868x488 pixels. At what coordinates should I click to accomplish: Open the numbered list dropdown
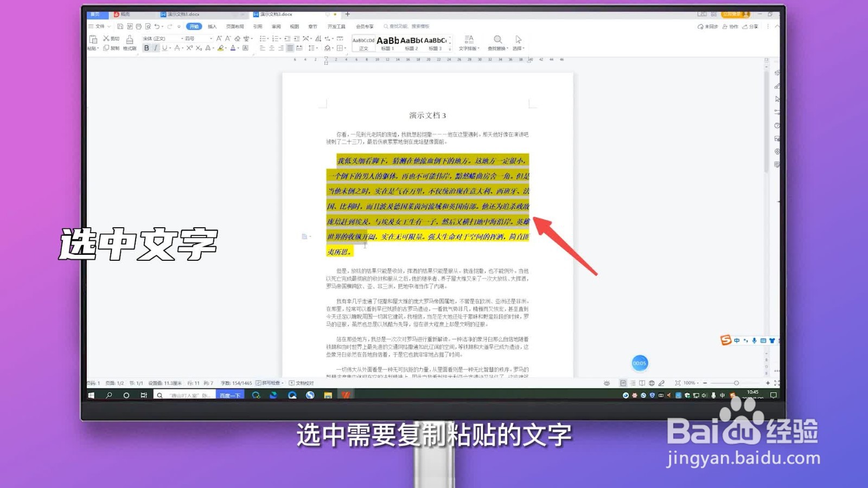280,38
